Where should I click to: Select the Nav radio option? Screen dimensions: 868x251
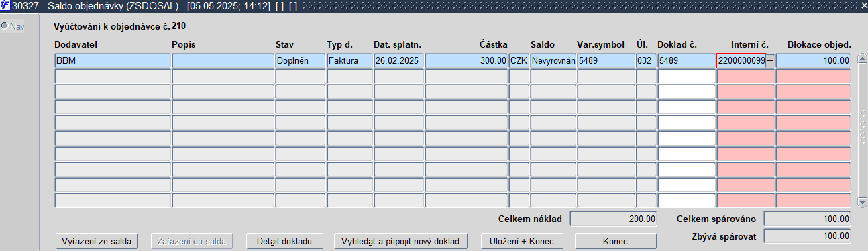coord(5,26)
